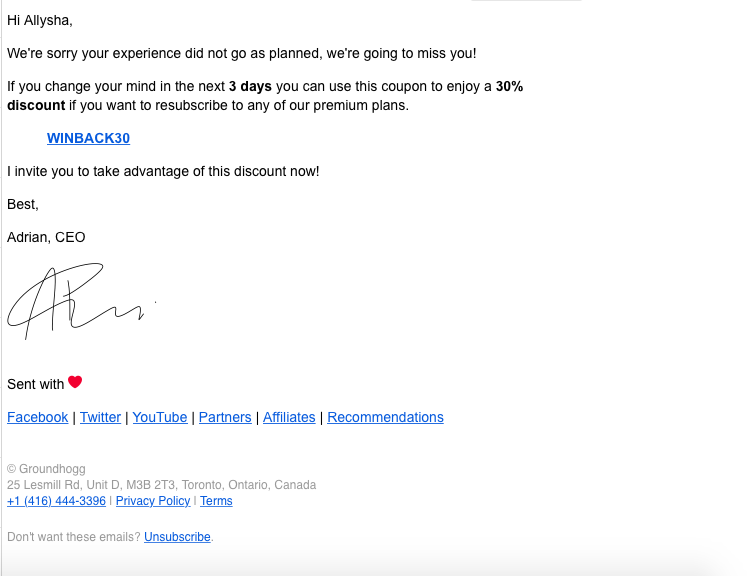
Task: Click the Lesmill Rd address line
Action: (162, 485)
